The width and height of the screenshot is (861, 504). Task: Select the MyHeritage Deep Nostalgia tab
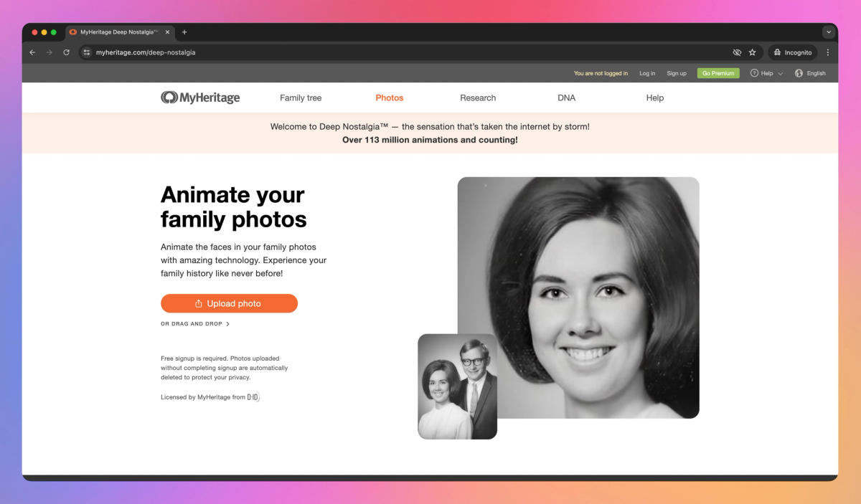(120, 32)
